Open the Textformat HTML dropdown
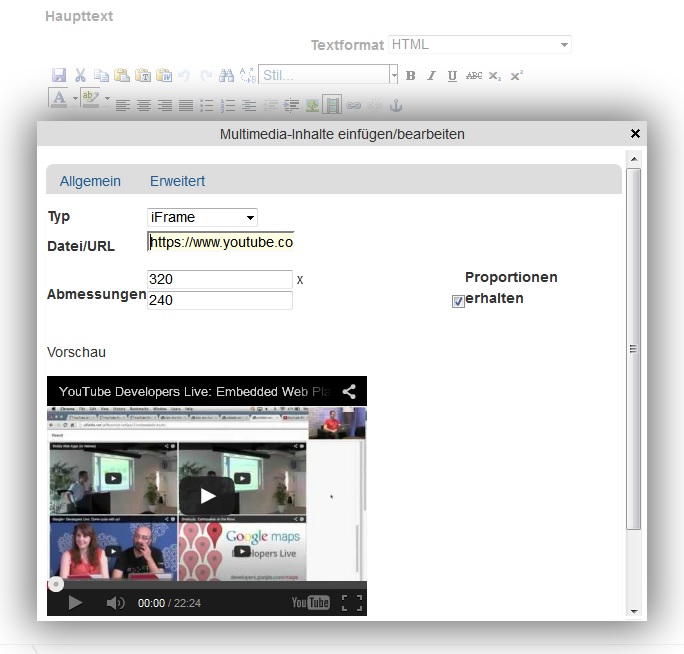The height and width of the screenshot is (654, 684). point(480,45)
